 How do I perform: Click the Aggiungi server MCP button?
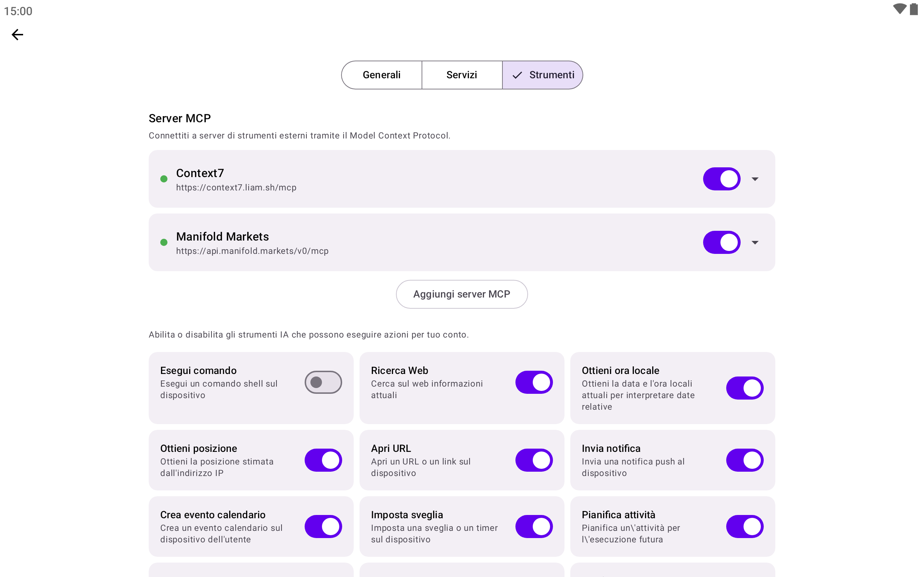[x=462, y=294]
